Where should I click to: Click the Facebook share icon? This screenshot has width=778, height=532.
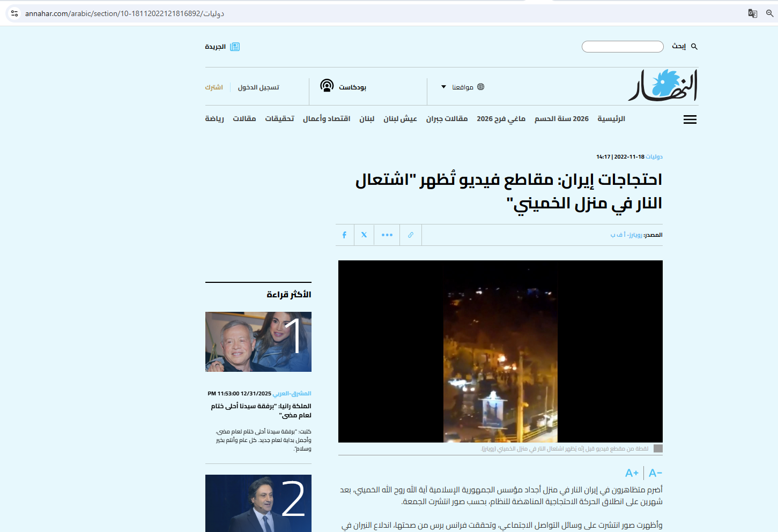344,235
